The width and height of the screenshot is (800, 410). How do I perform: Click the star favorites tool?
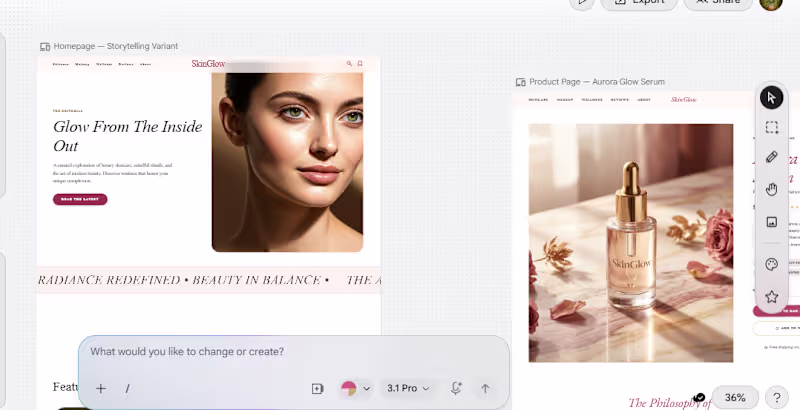tap(771, 296)
